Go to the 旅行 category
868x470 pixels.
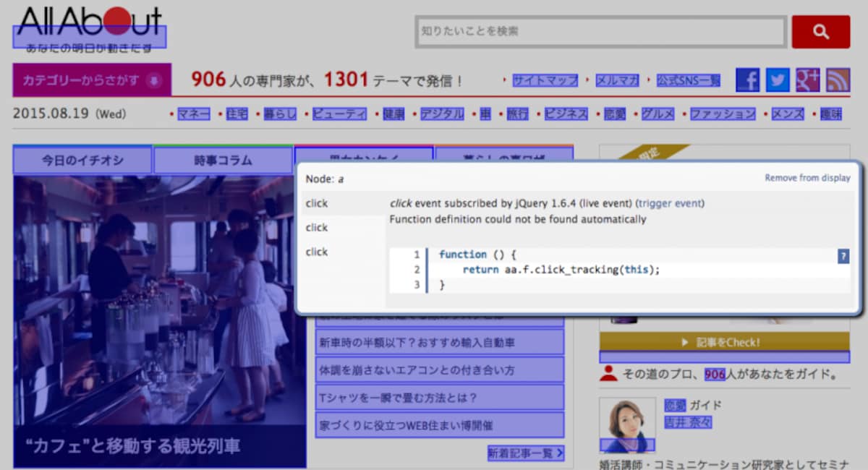[x=517, y=114]
